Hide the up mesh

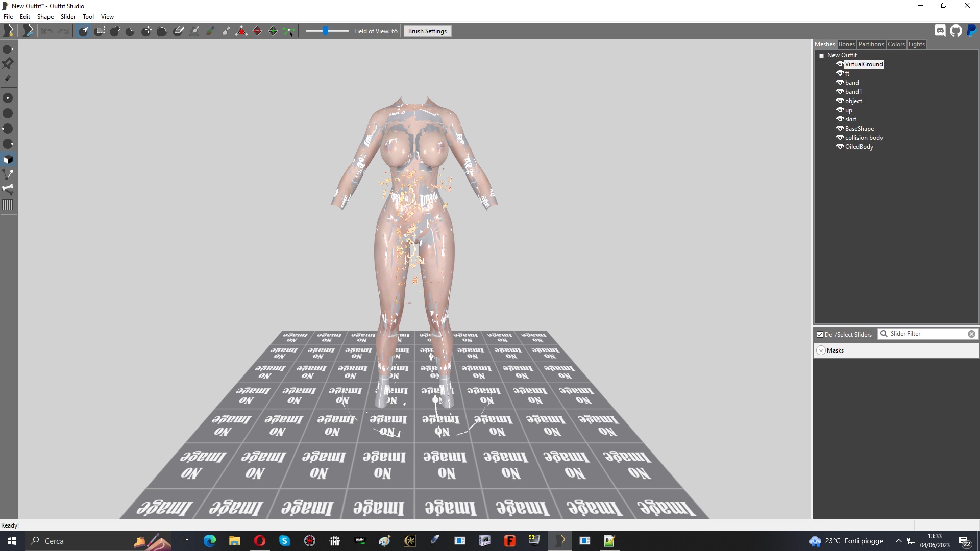[x=840, y=110]
